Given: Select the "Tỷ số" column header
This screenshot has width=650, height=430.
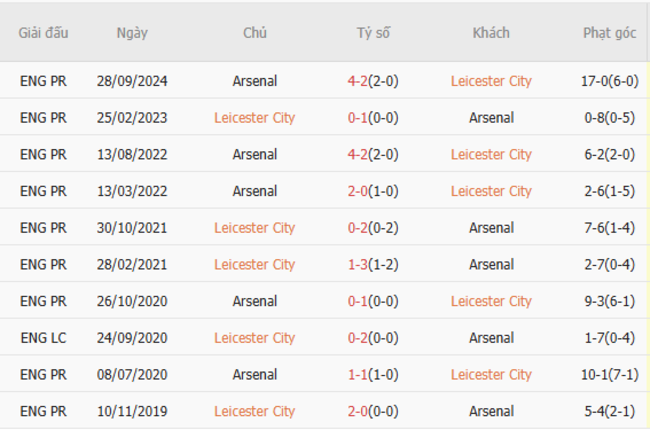Looking at the screenshot, I should (373, 33).
